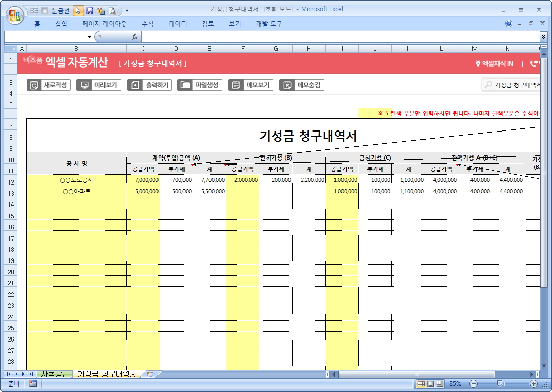The height and width of the screenshot is (392, 552).
Task: Save the workbook from quick access toolbar
Action: pos(90,10)
